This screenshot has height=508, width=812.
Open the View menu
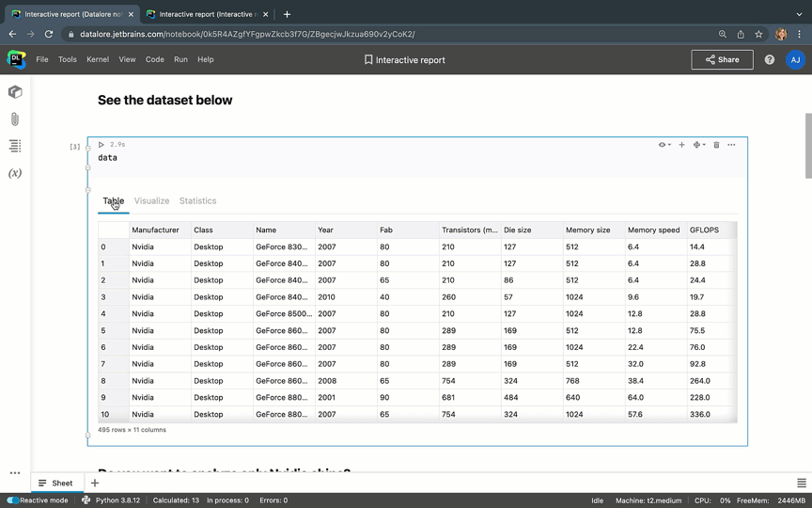pos(127,59)
